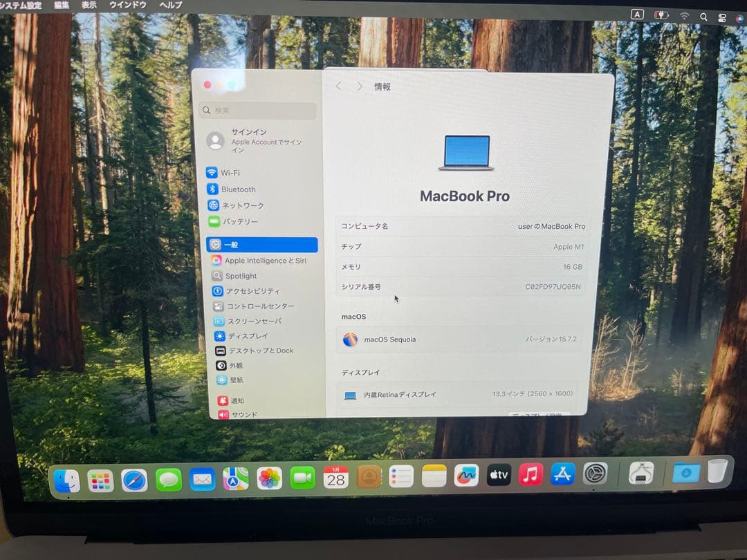Open the システム設定 app menu
747x560 pixels.
coord(21,6)
